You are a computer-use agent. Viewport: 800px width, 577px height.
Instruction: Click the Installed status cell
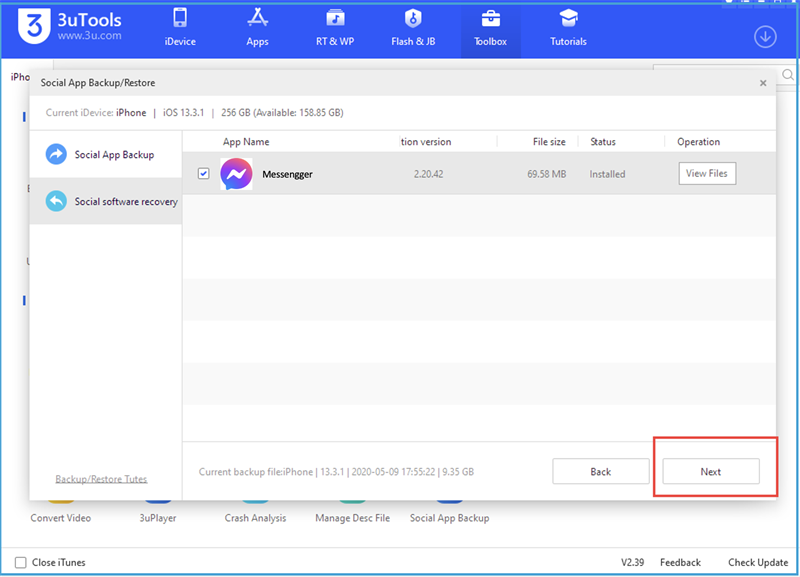tap(607, 174)
